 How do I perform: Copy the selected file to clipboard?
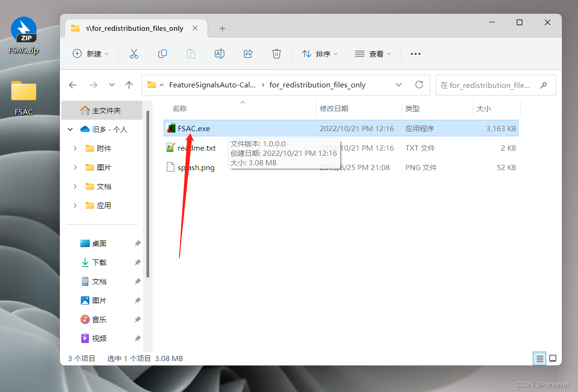pos(163,54)
